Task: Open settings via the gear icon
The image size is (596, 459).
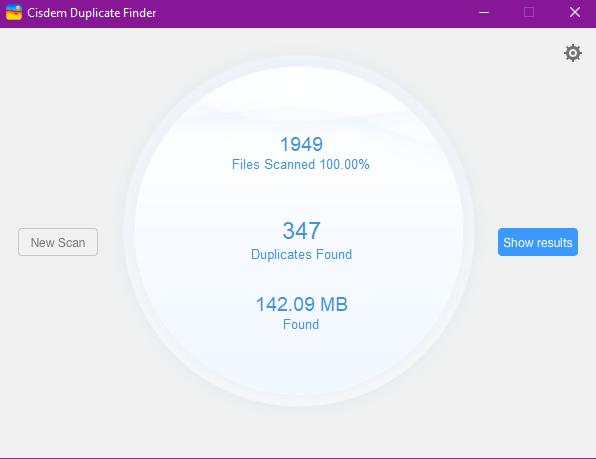Action: pos(573,53)
